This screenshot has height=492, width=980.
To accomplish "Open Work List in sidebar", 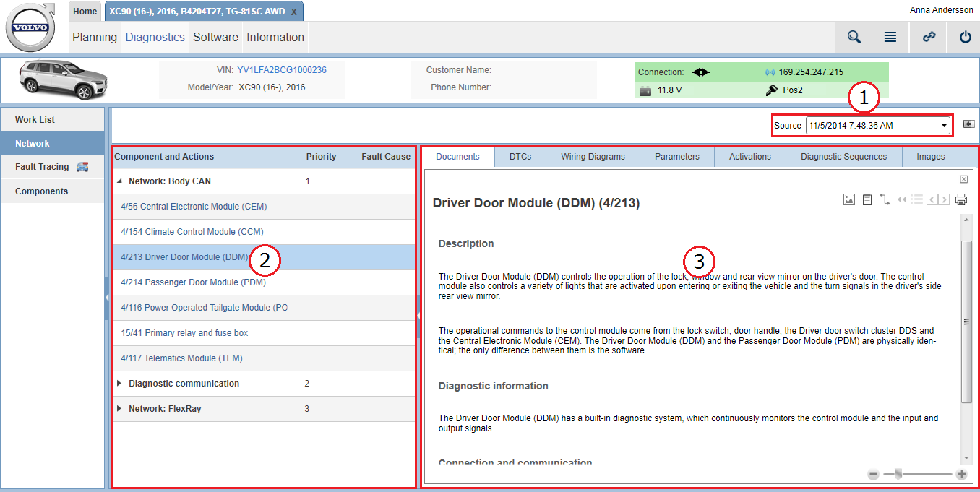I will (x=53, y=120).
